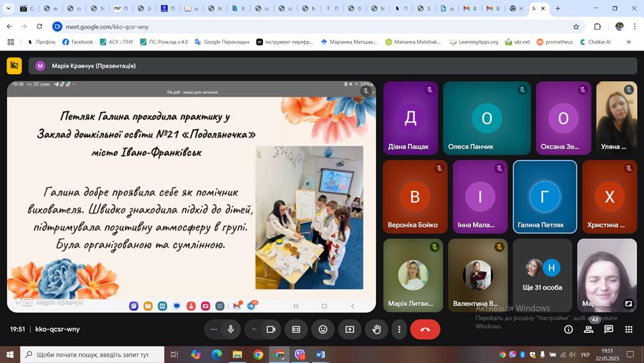
Task: Raise hand in the meeting
Action: coord(377,329)
